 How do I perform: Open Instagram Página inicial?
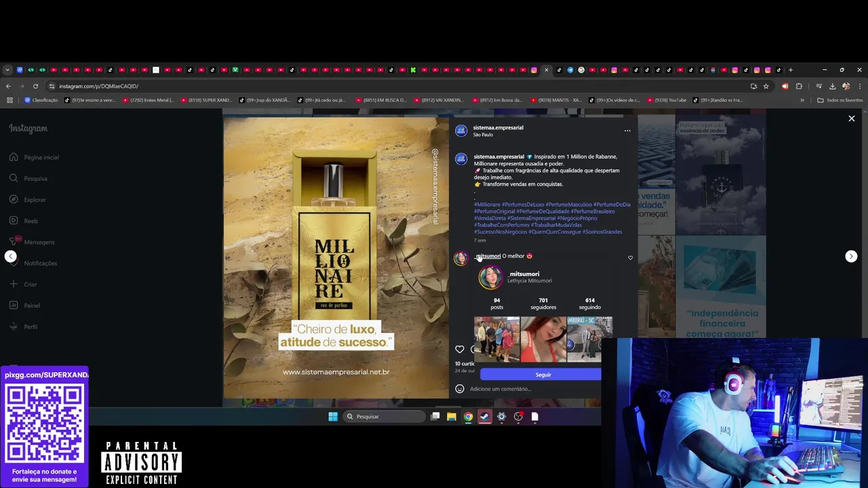tap(34, 157)
